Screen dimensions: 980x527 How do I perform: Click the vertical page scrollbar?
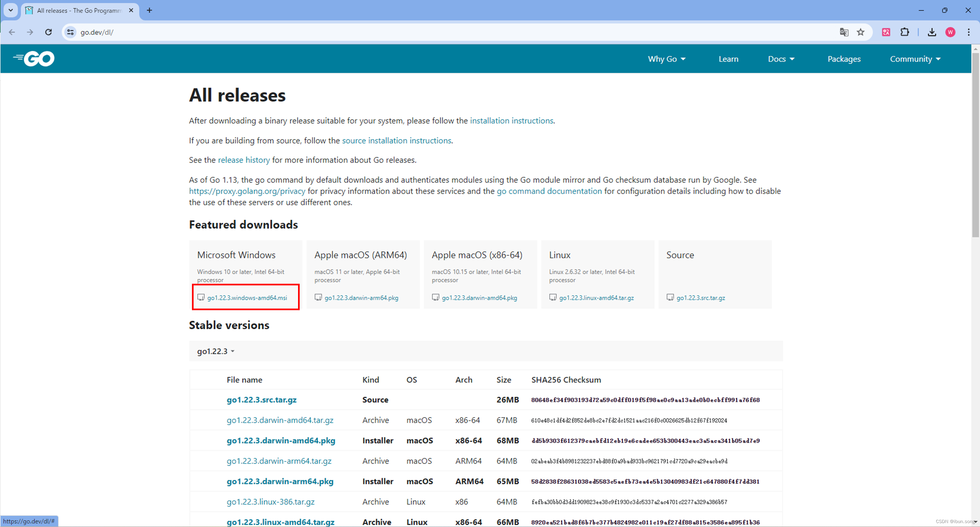click(x=975, y=145)
